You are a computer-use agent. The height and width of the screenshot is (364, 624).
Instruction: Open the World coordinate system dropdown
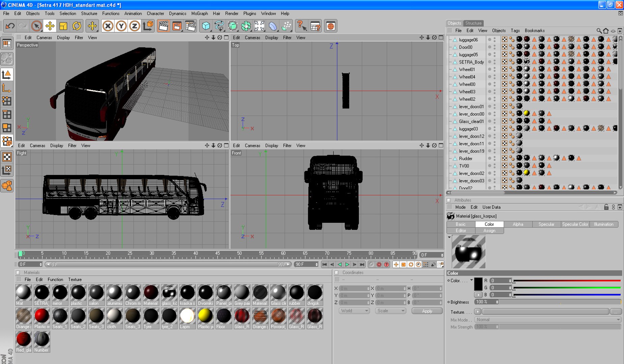click(354, 311)
